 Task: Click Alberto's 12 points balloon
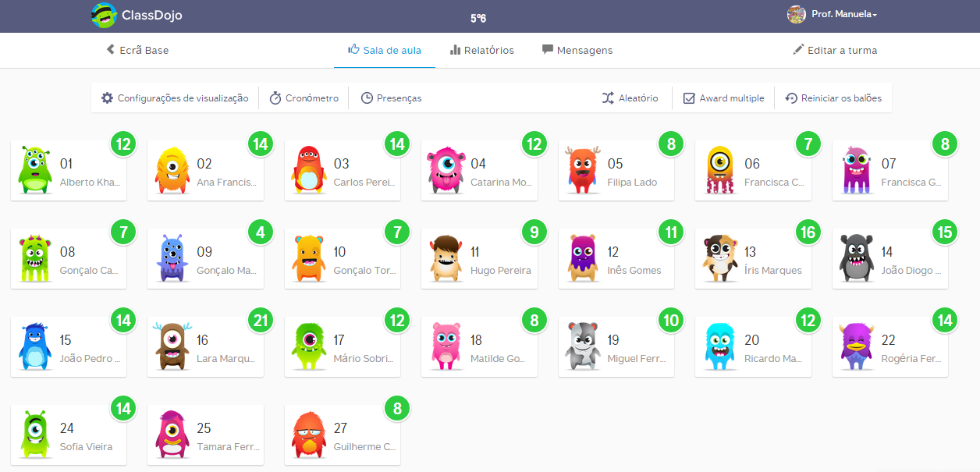click(x=123, y=144)
